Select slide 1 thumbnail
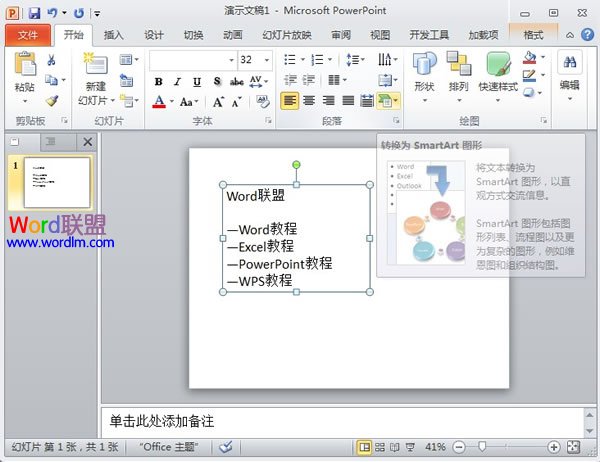Viewport: 600px width, 462px height. click(x=57, y=182)
